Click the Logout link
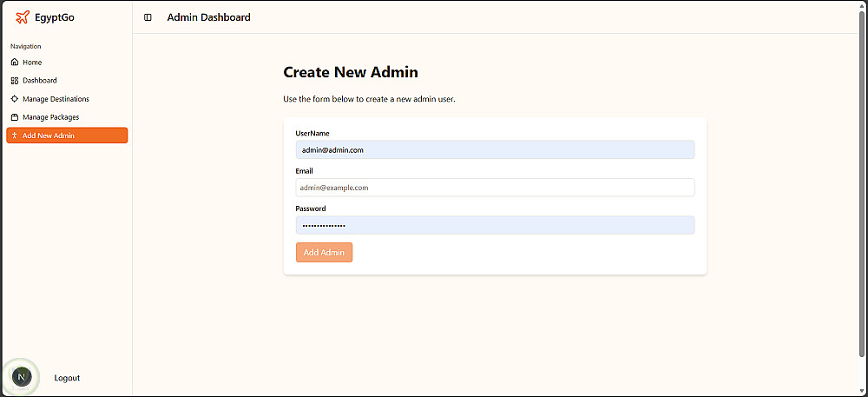 pyautogui.click(x=67, y=378)
